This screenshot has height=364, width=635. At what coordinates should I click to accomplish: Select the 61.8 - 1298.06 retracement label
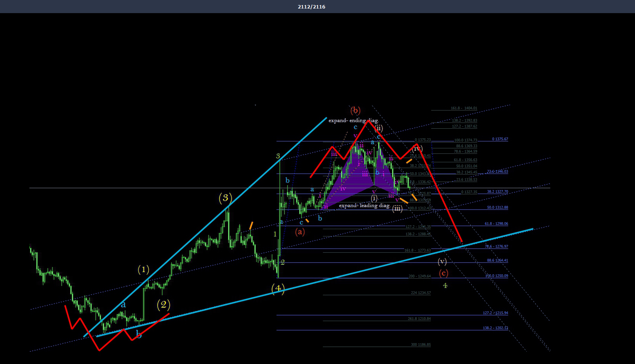click(497, 224)
